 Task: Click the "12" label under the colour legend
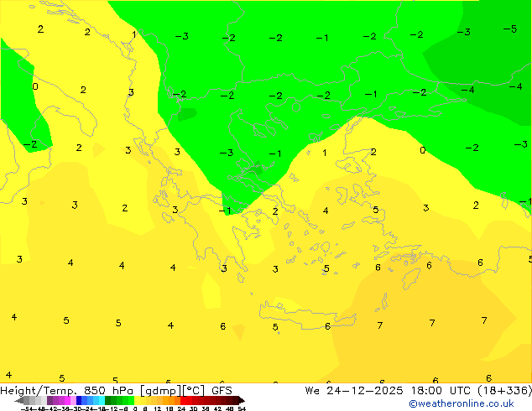[158, 409]
